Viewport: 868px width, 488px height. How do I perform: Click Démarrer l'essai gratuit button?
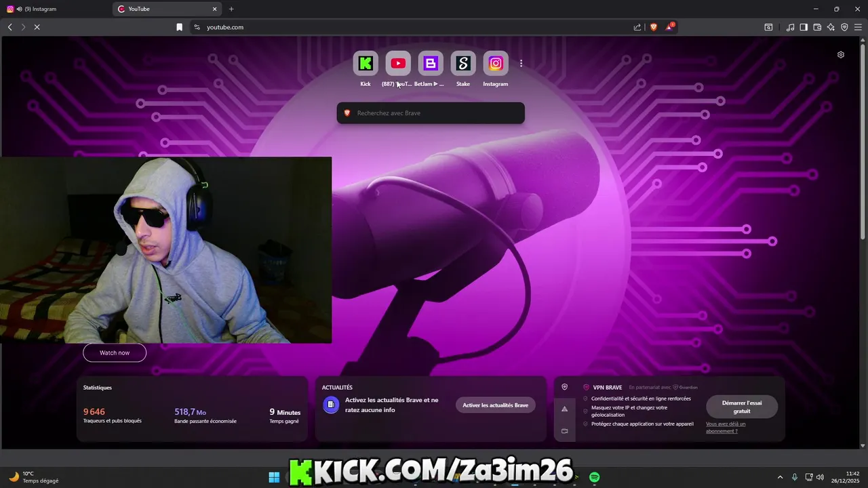742,407
